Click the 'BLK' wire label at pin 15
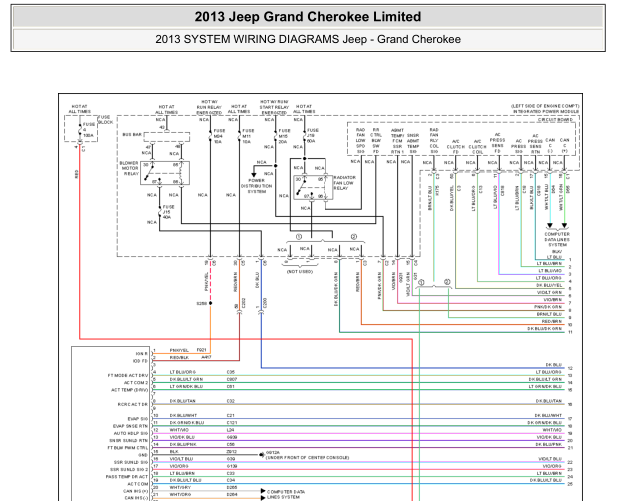This screenshot has height=501, width=630. (173, 452)
